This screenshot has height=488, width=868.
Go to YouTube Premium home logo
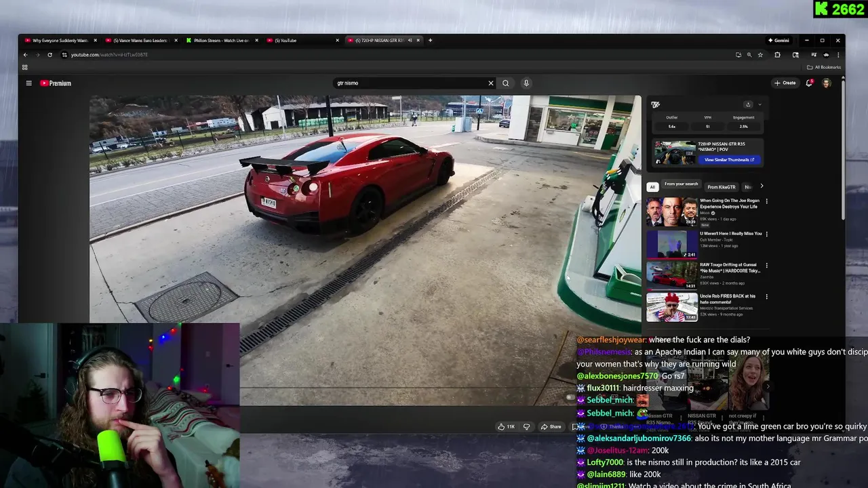click(56, 83)
